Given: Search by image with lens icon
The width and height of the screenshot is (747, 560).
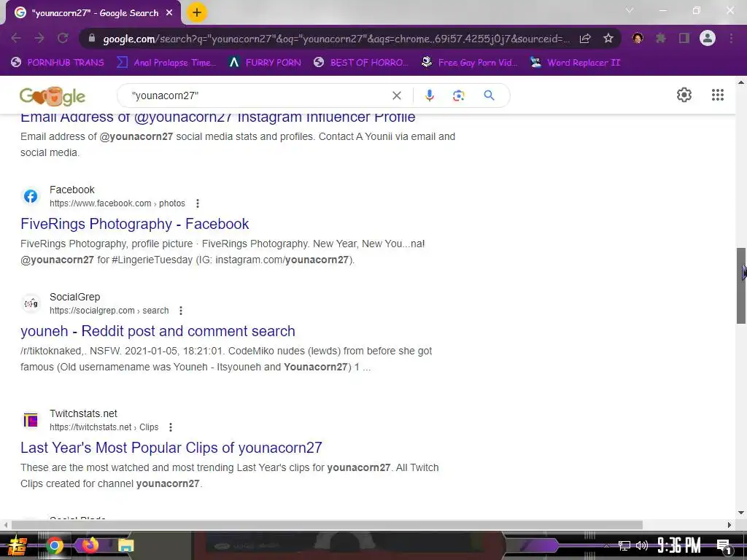Looking at the screenshot, I should point(458,96).
